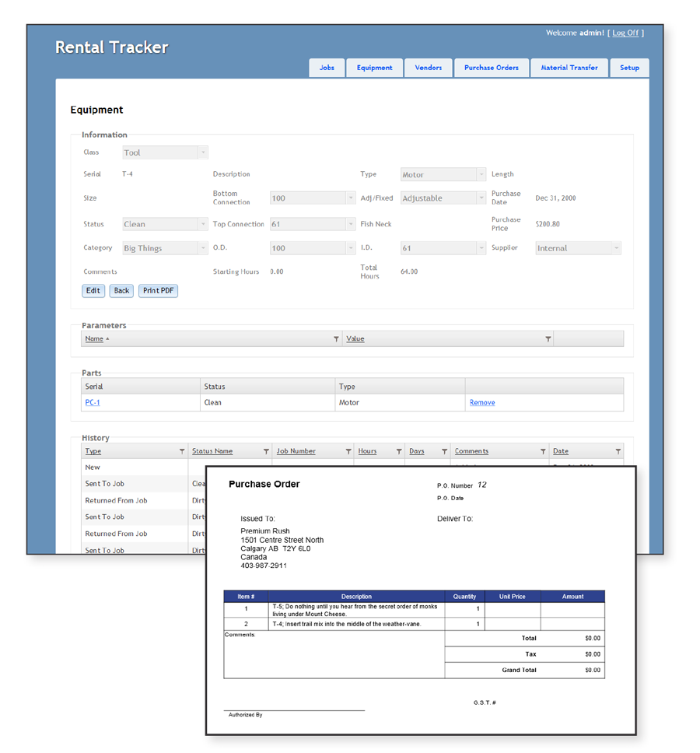Open part PC-1 link in Parts table
Viewport: 700px width, 753px height.
coord(93,402)
